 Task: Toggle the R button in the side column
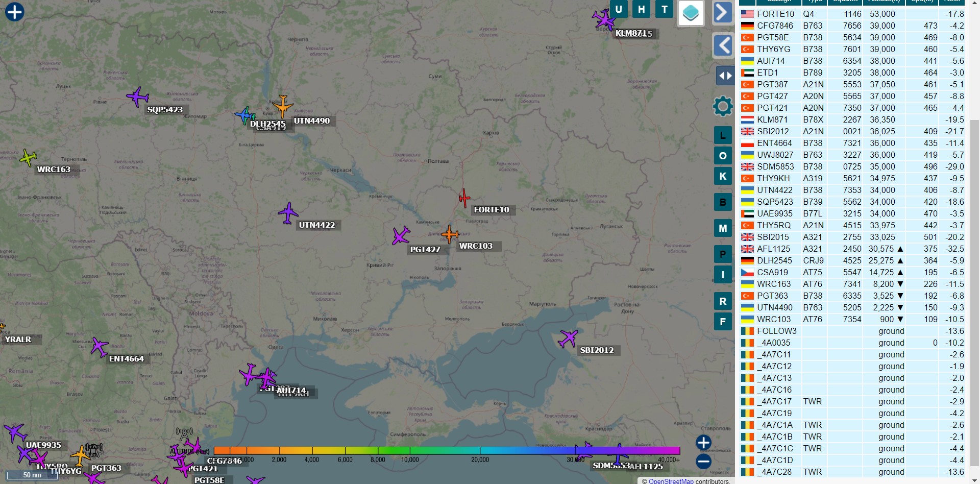[x=723, y=301]
